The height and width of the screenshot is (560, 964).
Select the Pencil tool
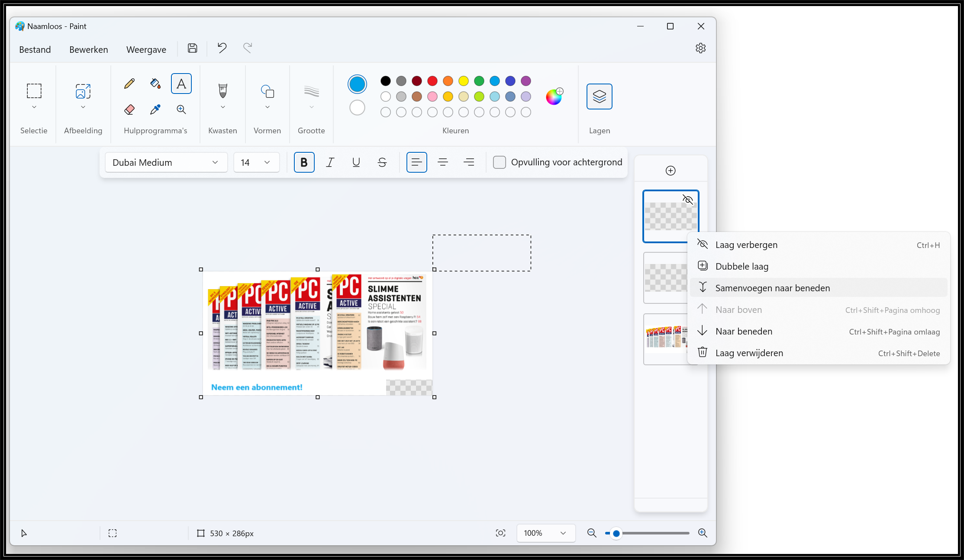click(129, 84)
